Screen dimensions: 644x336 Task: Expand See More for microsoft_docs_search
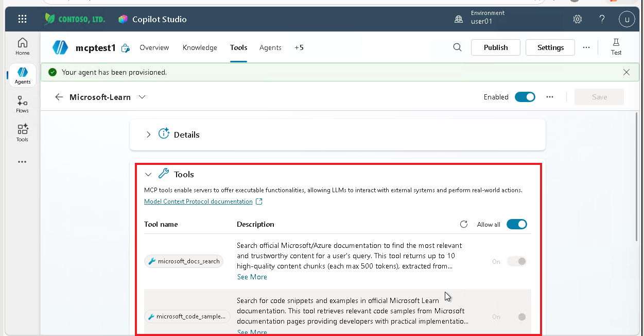[x=252, y=277]
